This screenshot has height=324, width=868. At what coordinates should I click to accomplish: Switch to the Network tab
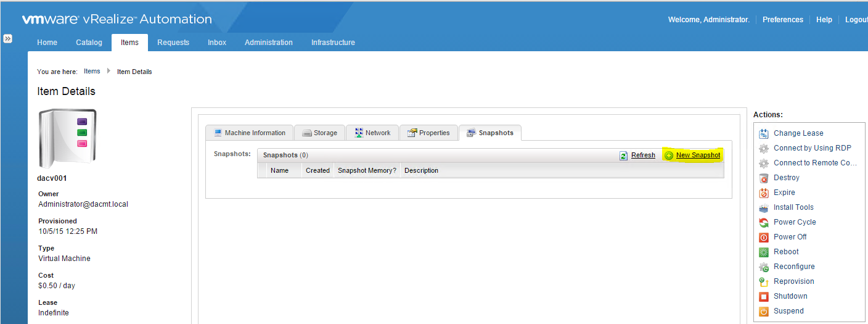(x=372, y=133)
